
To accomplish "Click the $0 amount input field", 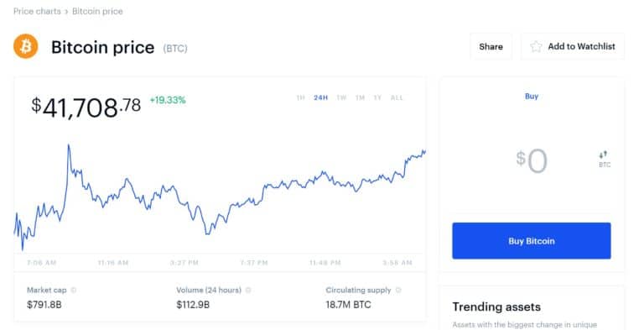I will coord(532,161).
